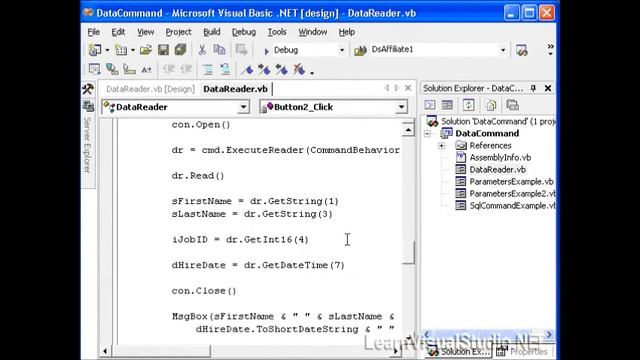Click code editor scroll up arrow
The image size is (640, 360).
(x=408, y=130)
